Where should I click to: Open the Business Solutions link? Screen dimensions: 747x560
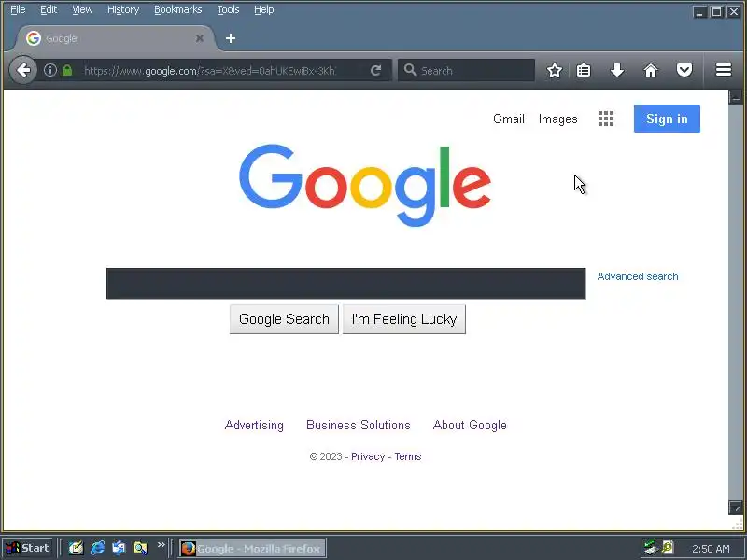[359, 425]
